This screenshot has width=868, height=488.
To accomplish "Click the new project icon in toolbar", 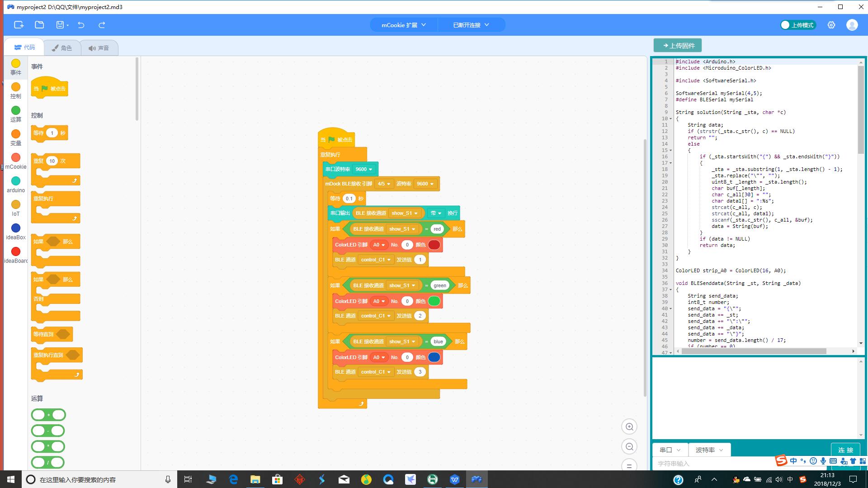I will pyautogui.click(x=19, y=25).
